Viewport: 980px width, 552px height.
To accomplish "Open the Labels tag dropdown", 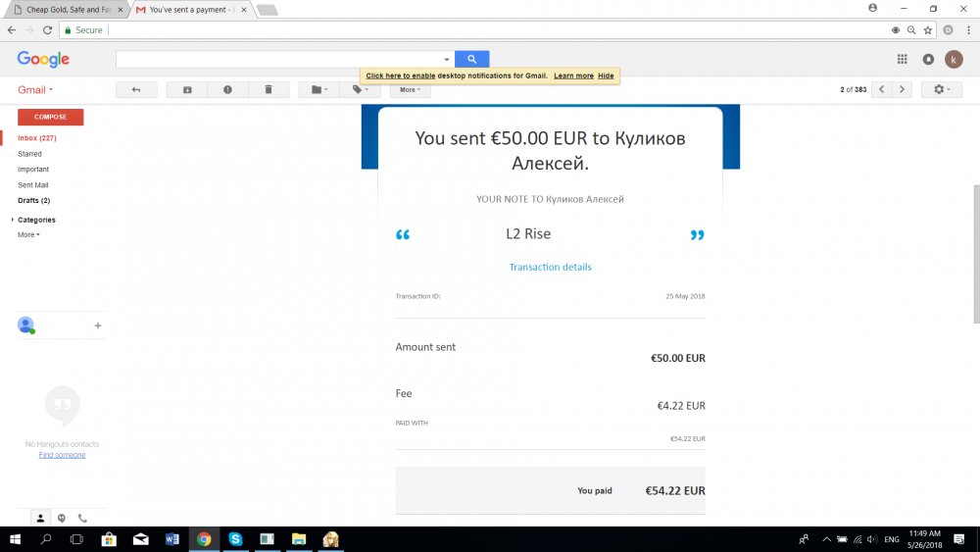I will (361, 89).
